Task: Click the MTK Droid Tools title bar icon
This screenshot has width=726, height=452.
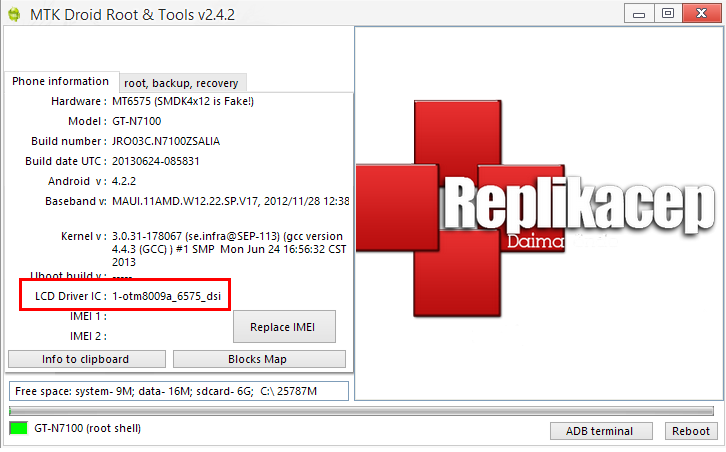Action: [13, 13]
